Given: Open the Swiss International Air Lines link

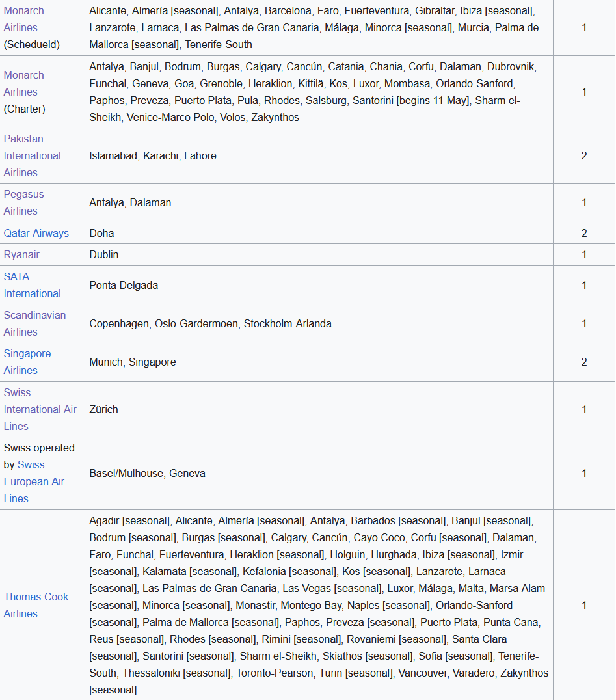Looking at the screenshot, I should click(x=40, y=409).
